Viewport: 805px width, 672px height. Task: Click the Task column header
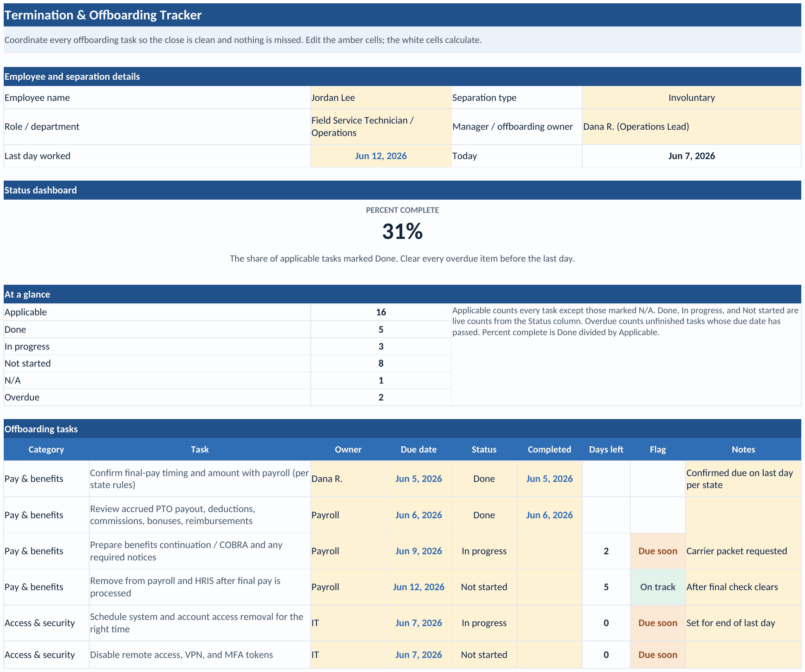point(200,449)
